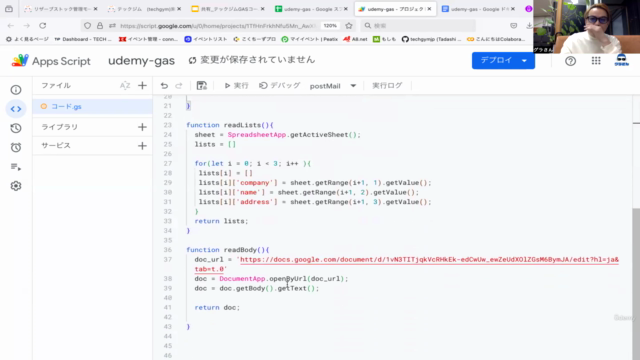The image size is (640, 360).
Task: Select the コード.gs file
Action: pyautogui.click(x=92, y=107)
